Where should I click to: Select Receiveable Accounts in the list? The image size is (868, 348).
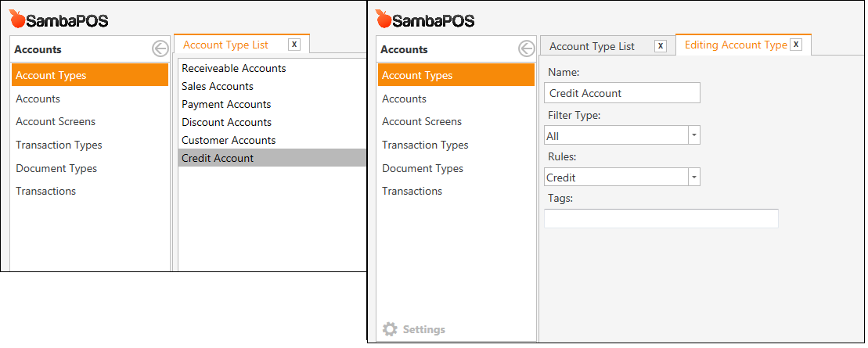coord(234,68)
